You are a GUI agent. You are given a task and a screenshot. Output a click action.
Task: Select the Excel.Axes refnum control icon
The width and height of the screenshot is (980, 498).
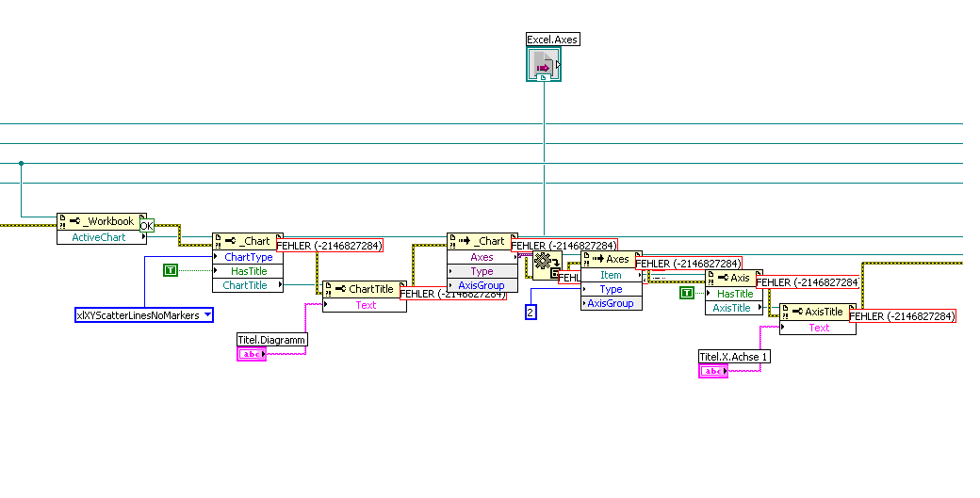(x=544, y=65)
